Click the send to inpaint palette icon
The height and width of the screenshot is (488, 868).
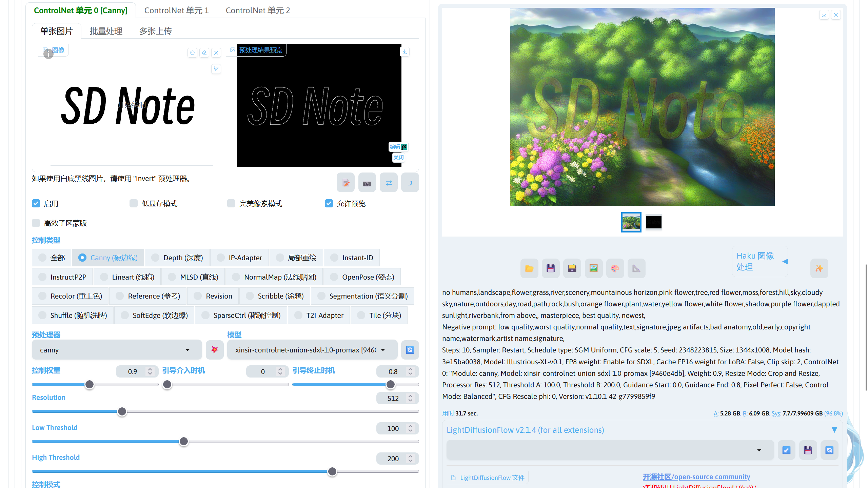pos(615,268)
